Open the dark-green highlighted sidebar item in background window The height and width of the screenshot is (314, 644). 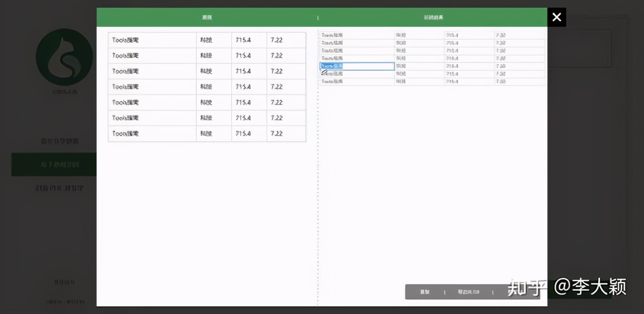click(x=54, y=165)
